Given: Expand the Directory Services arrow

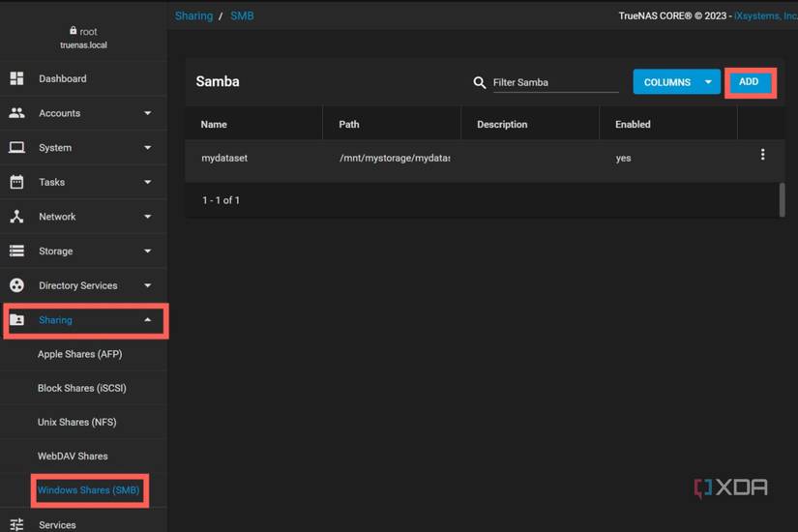Looking at the screenshot, I should (x=148, y=285).
